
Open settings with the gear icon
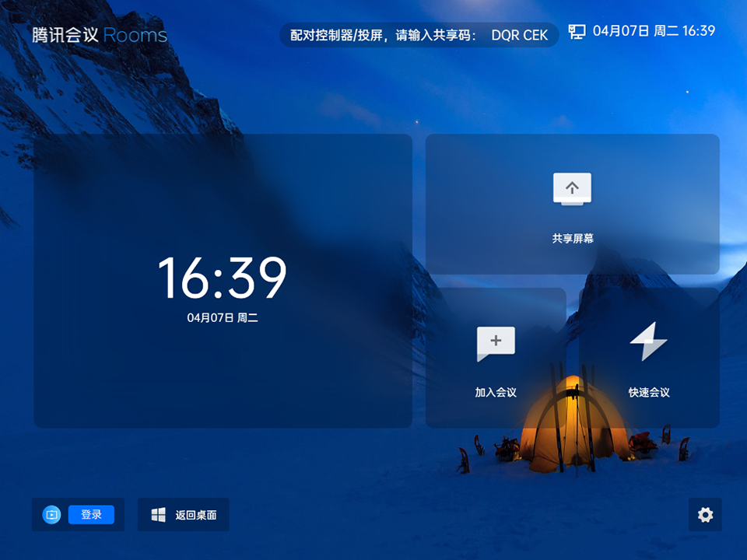coord(705,514)
